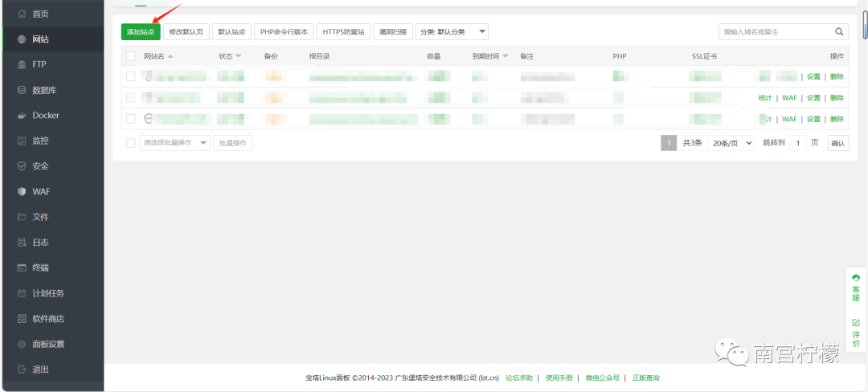Open the 首页 home icon in sidebar

pyautogui.click(x=22, y=14)
